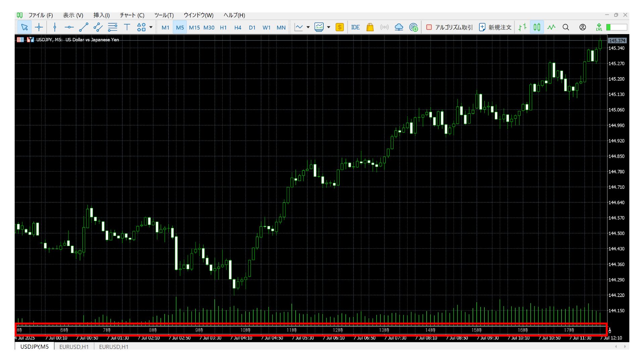644x362 pixels.
Task: Open the MetaEditor IDE
Action: click(x=355, y=27)
